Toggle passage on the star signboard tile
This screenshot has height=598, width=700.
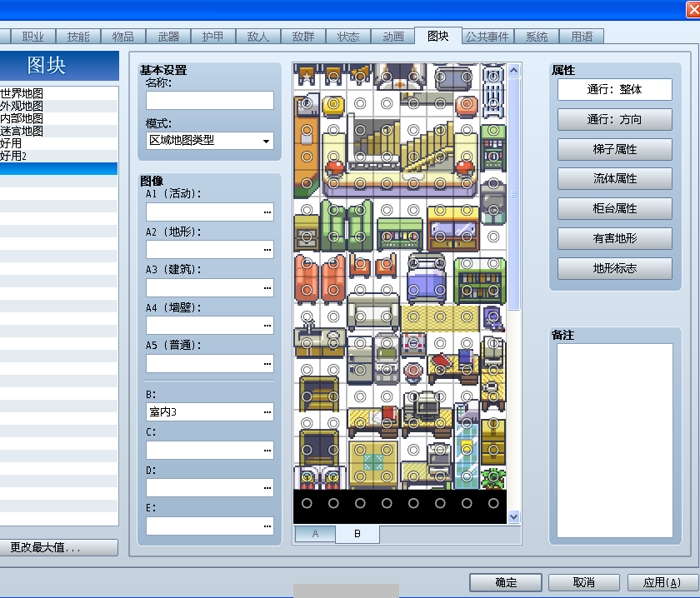(307, 77)
